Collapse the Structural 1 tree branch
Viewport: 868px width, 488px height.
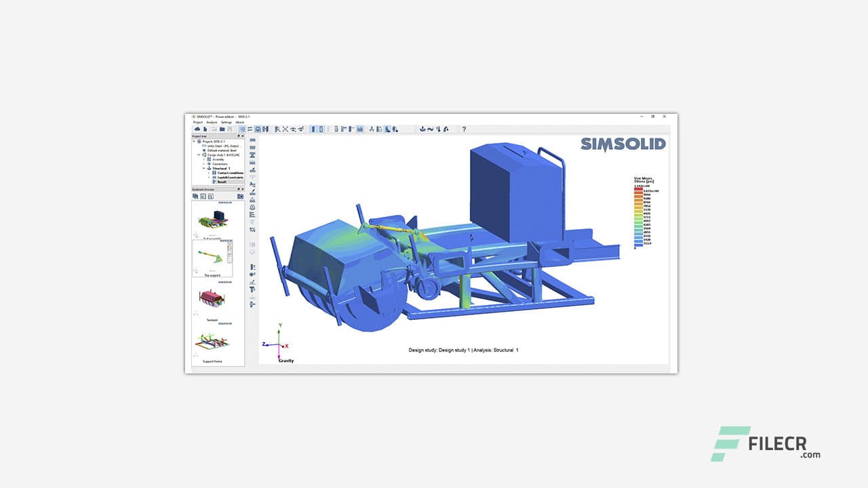(x=204, y=168)
